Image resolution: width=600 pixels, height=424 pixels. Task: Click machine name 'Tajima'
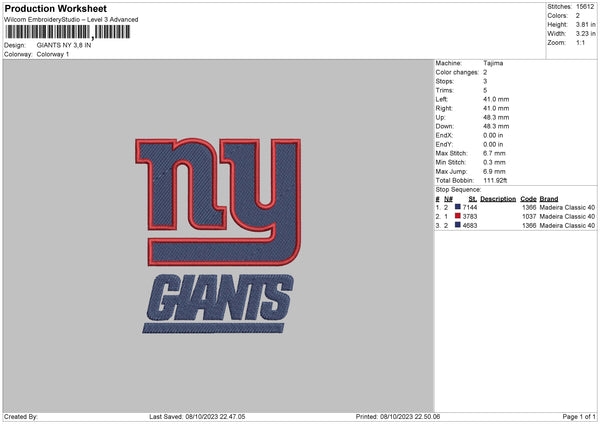pyautogui.click(x=493, y=63)
